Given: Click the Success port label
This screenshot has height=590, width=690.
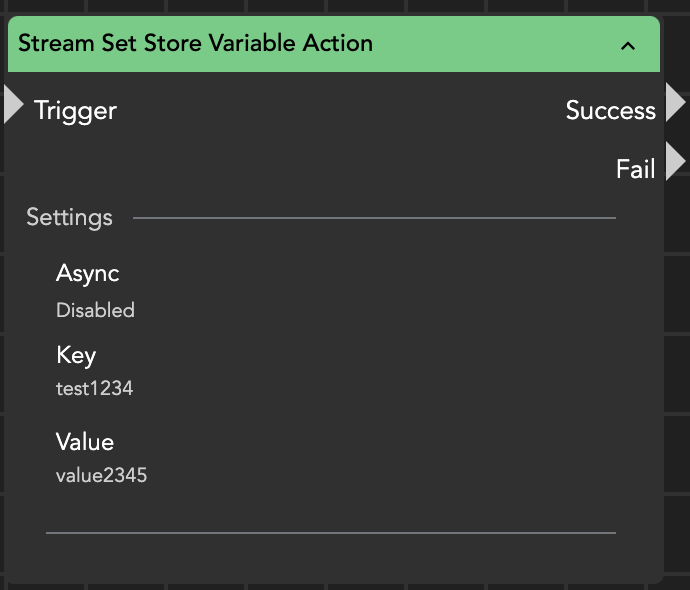Looking at the screenshot, I should click(x=610, y=110).
